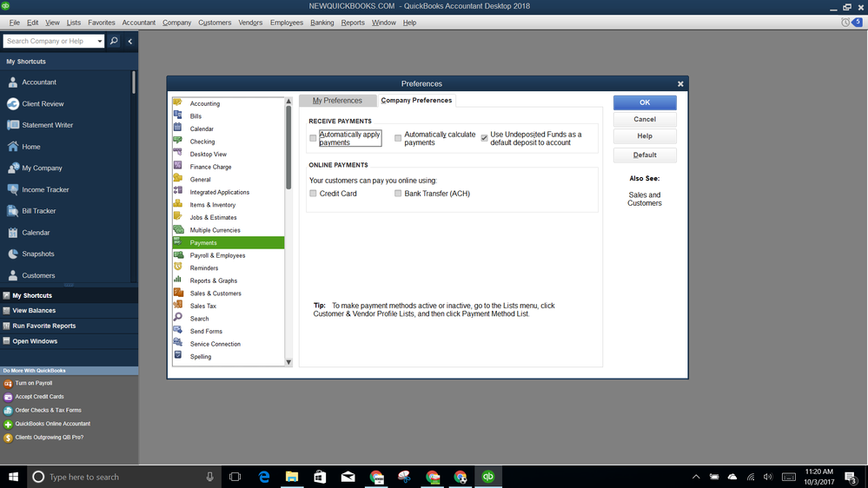Open search scope dropdown arrow

[100, 41]
